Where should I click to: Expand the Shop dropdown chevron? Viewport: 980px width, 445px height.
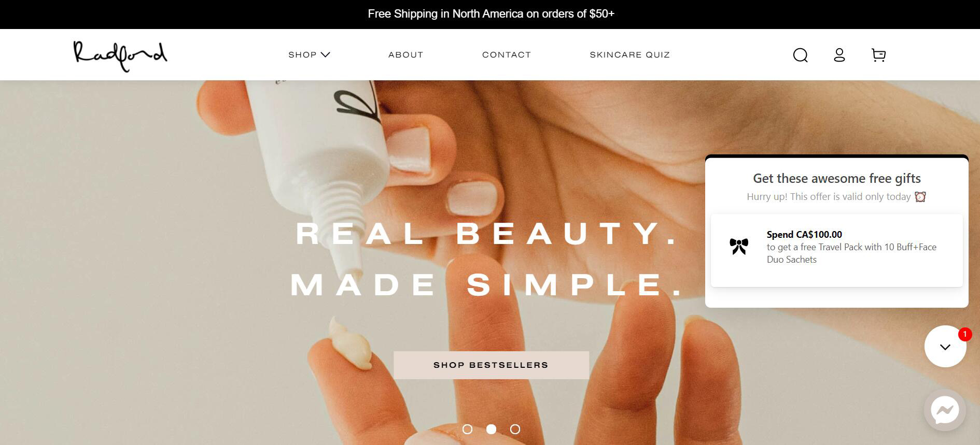325,54
